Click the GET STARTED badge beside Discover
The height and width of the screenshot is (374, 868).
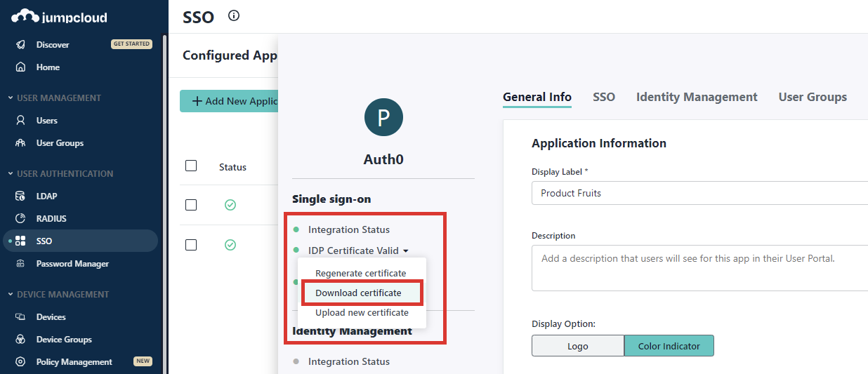pyautogui.click(x=131, y=44)
